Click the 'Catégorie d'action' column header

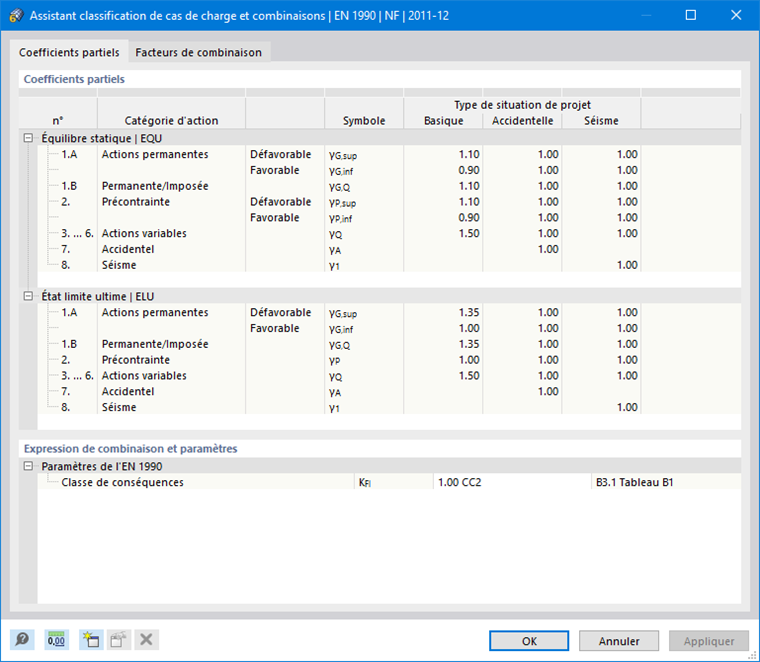pos(172,121)
